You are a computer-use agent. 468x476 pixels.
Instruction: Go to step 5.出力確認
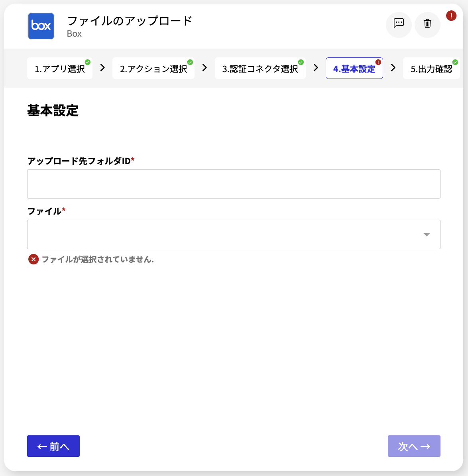click(x=431, y=68)
